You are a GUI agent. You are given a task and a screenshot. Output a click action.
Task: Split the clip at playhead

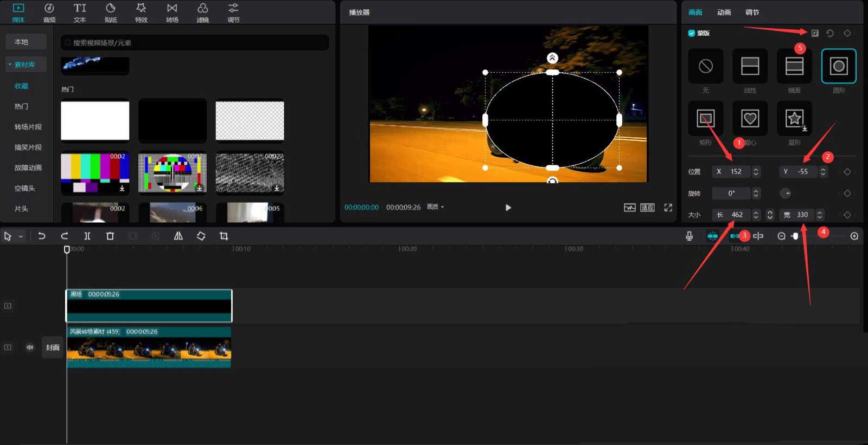tap(87, 236)
